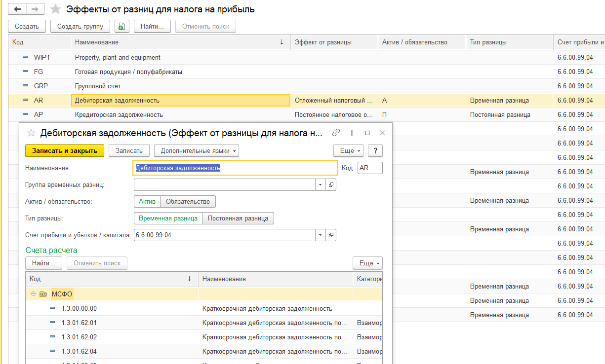Add page to favorites with star icon
Image resolution: width=605 pixels, height=364 pixels.
(56, 9)
